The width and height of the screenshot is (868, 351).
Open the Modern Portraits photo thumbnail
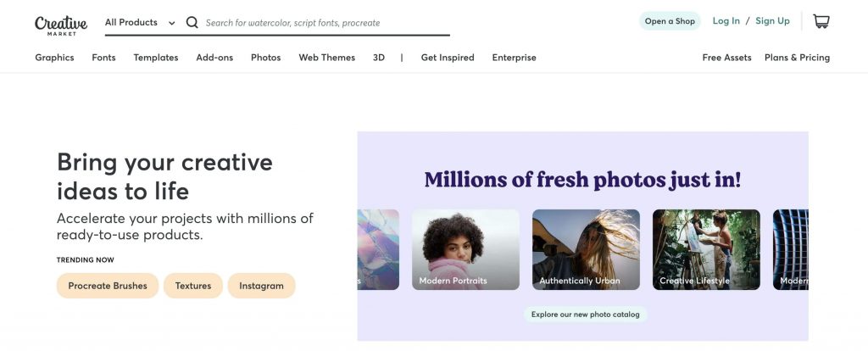tap(465, 249)
